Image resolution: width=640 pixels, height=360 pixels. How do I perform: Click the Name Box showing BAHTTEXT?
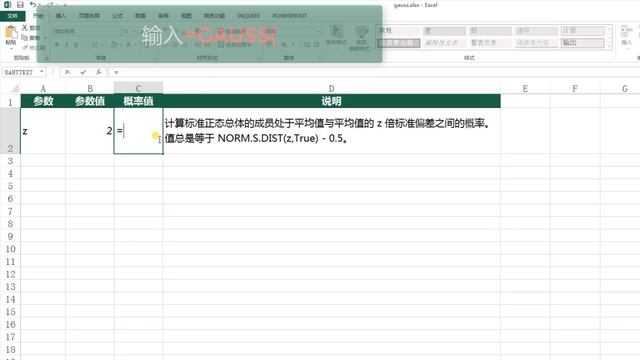[x=20, y=72]
